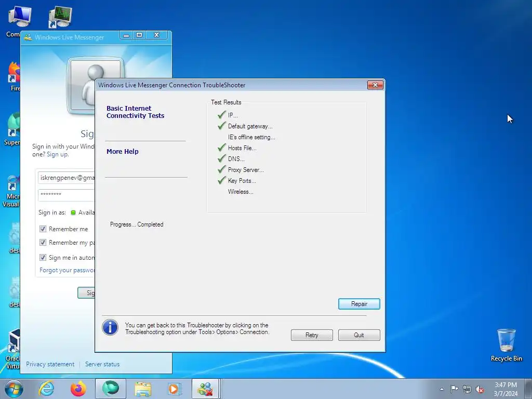Open the Recycle Bin desktop icon
The image size is (532, 399).
click(507, 345)
